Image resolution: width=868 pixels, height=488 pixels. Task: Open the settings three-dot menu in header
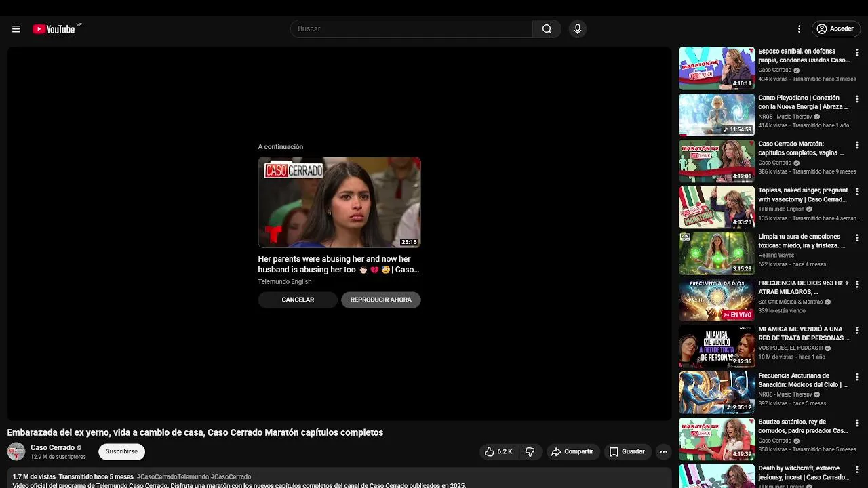799,29
